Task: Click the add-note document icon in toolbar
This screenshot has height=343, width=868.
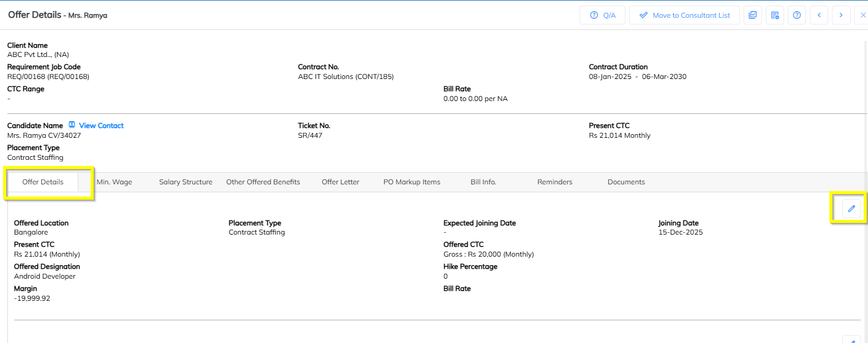Action: 775,15
